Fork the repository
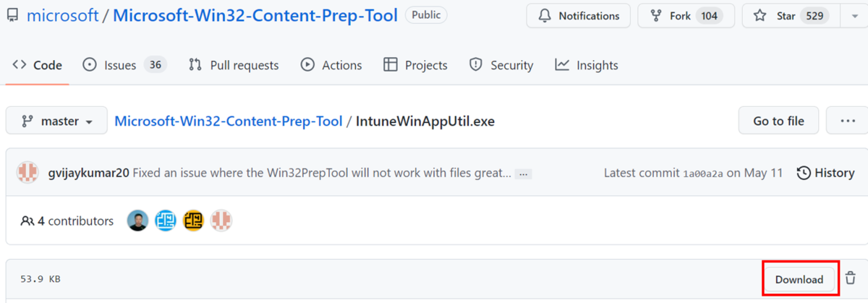The height and width of the screenshot is (303, 868). [x=686, y=16]
